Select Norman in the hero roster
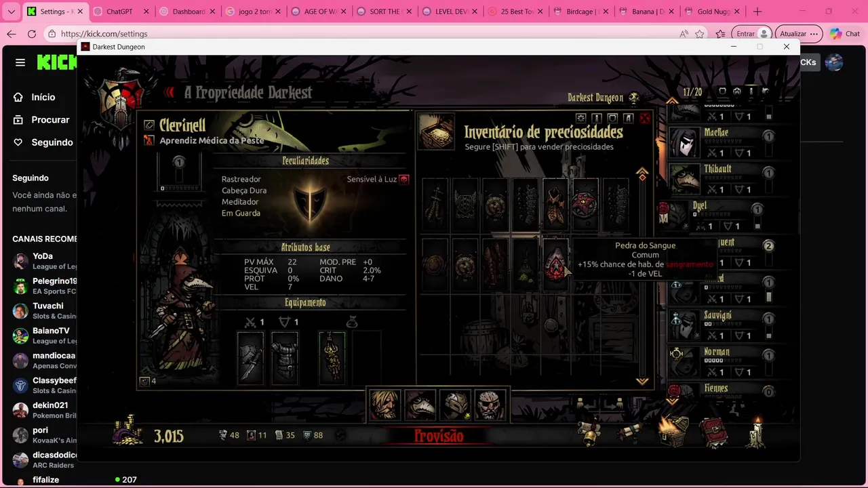The height and width of the screenshot is (488, 868). (721, 362)
